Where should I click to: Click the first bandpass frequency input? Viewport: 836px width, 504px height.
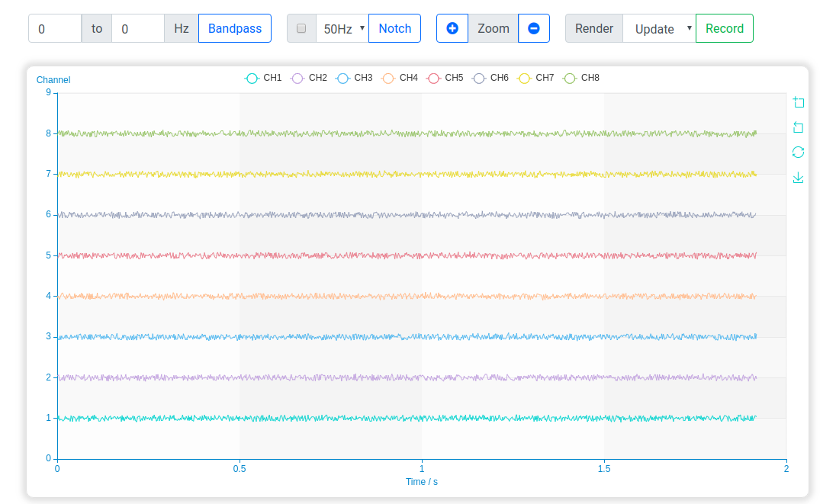pos(53,27)
